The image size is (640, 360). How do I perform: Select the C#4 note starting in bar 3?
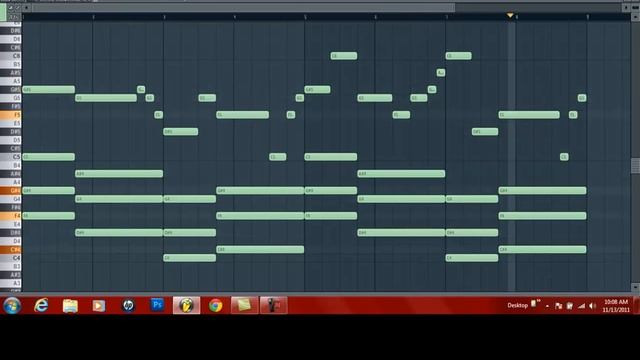pyautogui.click(x=260, y=249)
